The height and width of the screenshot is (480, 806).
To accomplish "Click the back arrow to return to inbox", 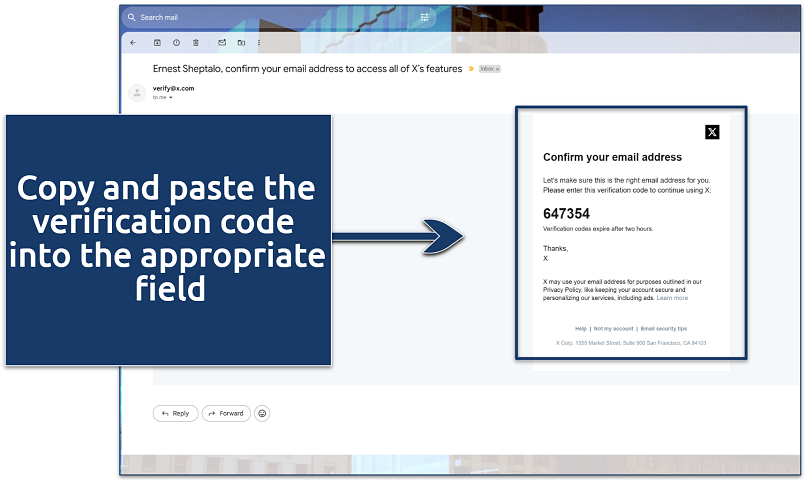I will click(x=133, y=43).
